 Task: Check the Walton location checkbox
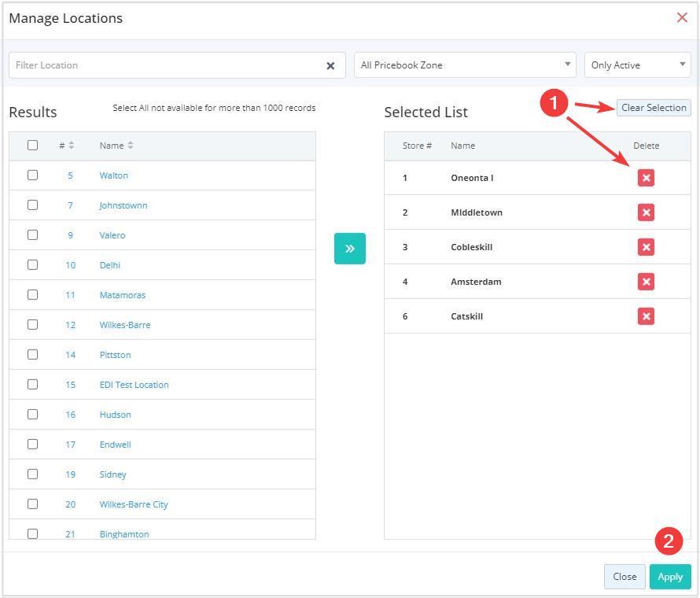(x=32, y=175)
